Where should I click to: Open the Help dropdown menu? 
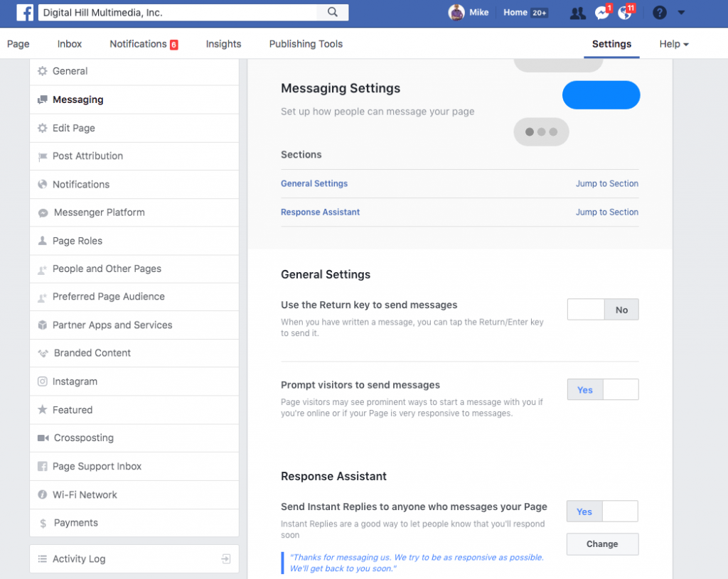click(x=673, y=43)
